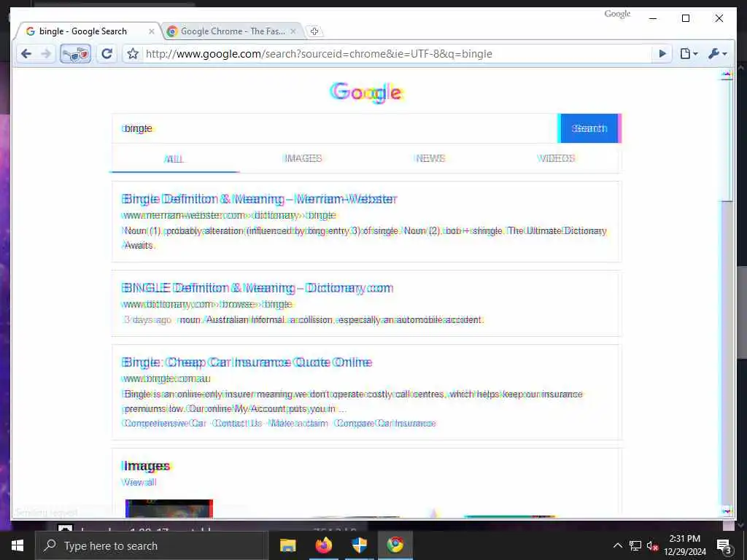The width and height of the screenshot is (747, 560).
Task: Click the forward arrow navigation button
Action: [x=46, y=54]
